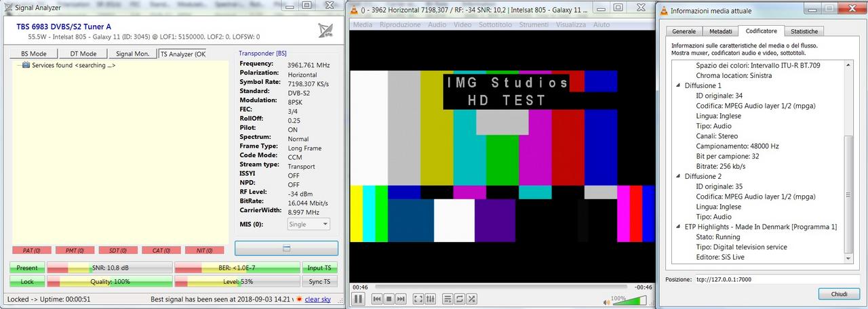This screenshot has width=868, height=309.
Task: Click the Sync TS indicator
Action: tap(319, 281)
